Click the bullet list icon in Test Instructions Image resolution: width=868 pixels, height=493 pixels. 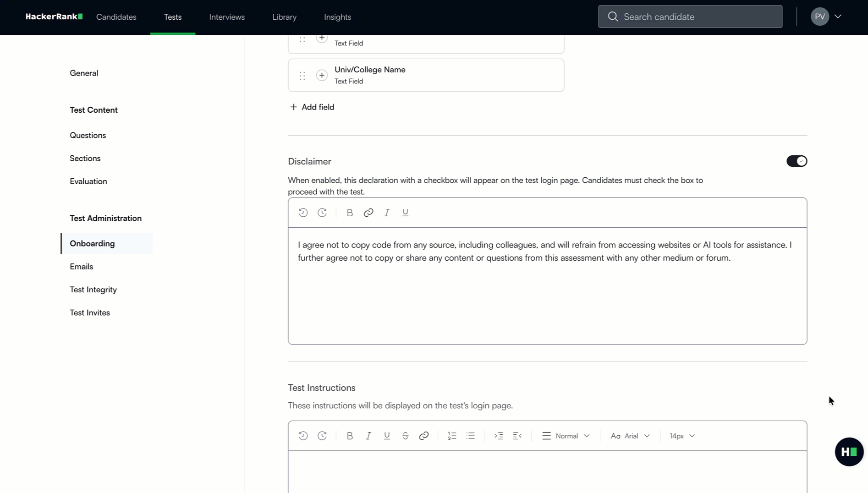(470, 435)
